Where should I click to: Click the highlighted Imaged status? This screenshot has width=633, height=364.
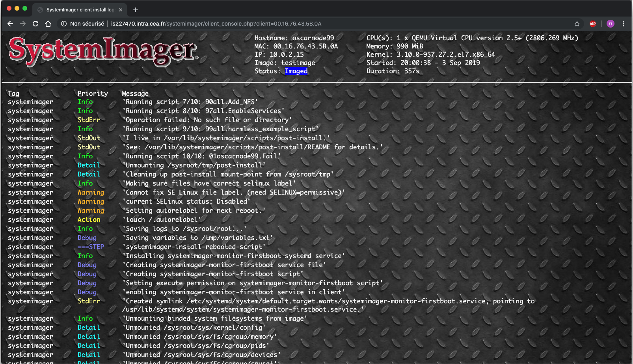point(296,71)
